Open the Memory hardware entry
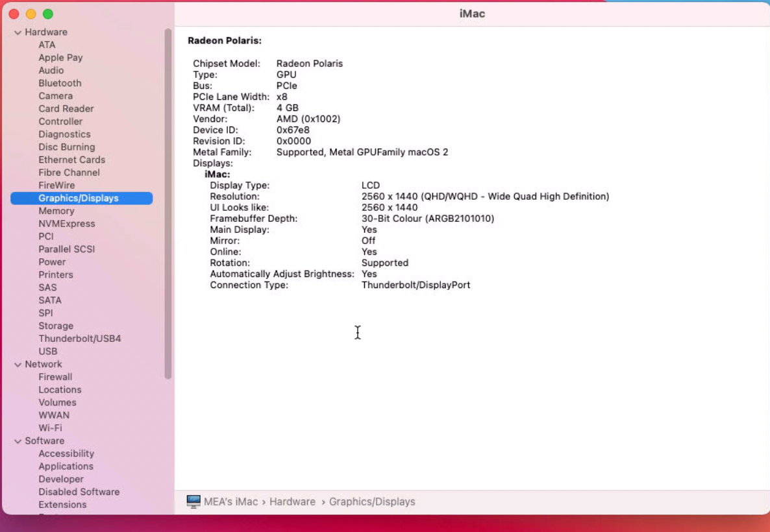 pyautogui.click(x=56, y=211)
